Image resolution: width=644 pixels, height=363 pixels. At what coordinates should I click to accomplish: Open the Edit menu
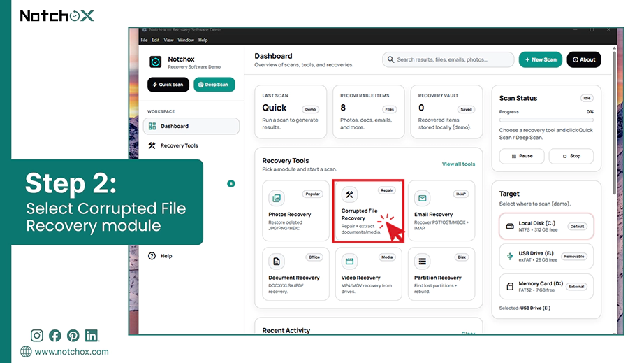155,41
